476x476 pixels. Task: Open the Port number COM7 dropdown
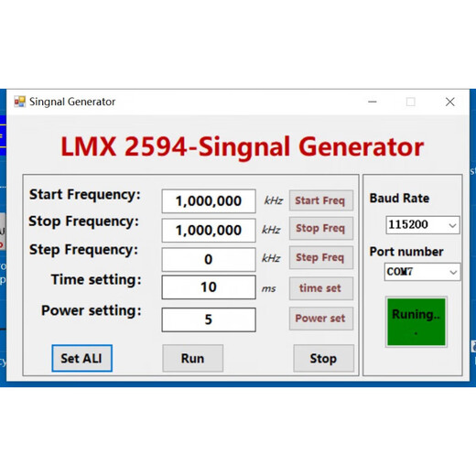[x=422, y=272]
